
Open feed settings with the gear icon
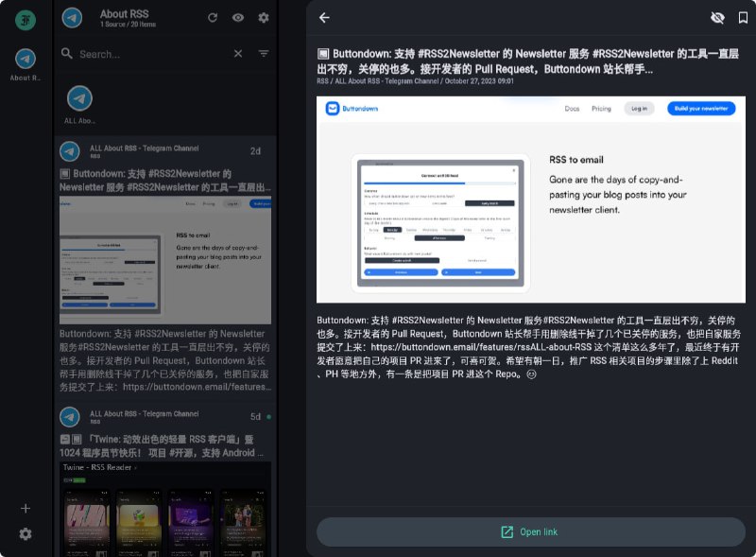pos(264,17)
